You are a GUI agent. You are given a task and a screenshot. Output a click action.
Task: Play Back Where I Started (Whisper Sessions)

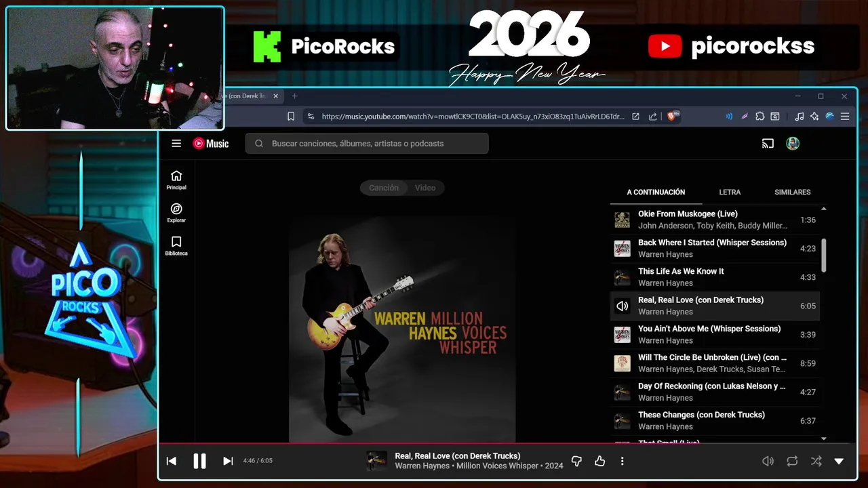tap(715, 248)
